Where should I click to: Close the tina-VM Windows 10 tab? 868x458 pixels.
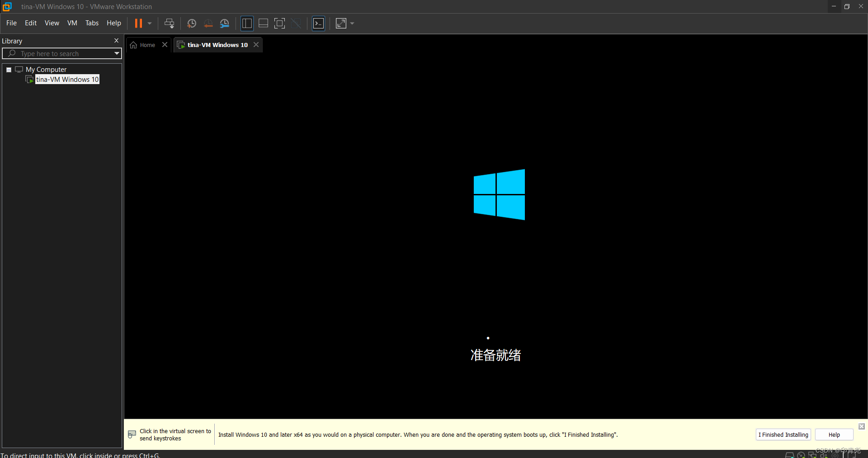256,44
